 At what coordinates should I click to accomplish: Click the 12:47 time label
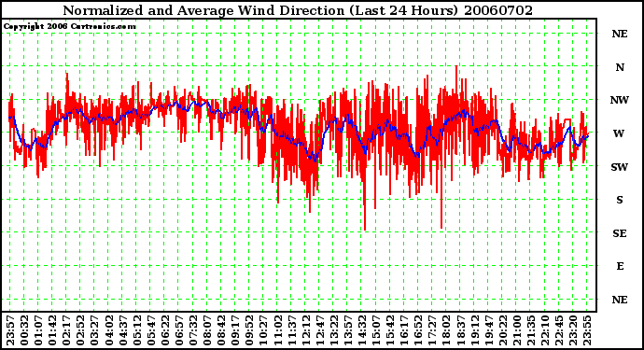point(320,330)
